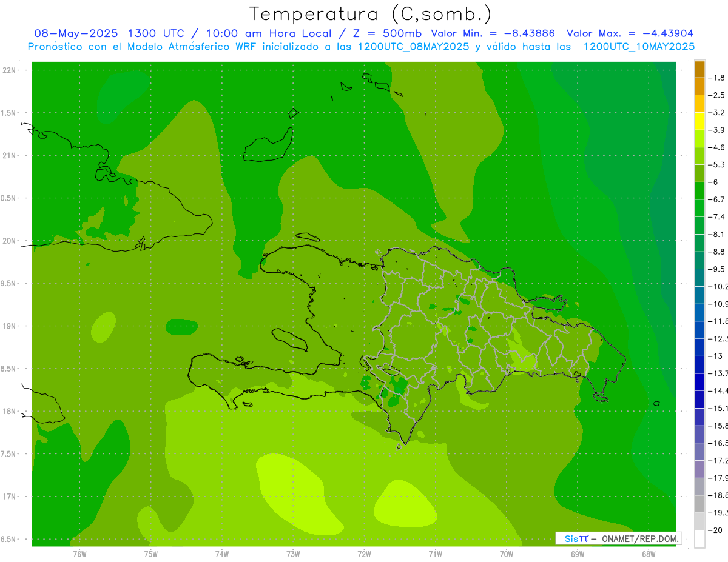The image size is (728, 562).
Task: Click "10:00 am Hora Local" text
Action: point(269,33)
